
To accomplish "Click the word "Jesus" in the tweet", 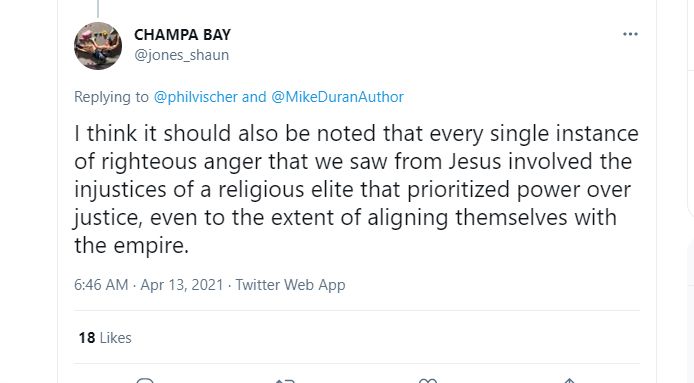I will tap(474, 161).
